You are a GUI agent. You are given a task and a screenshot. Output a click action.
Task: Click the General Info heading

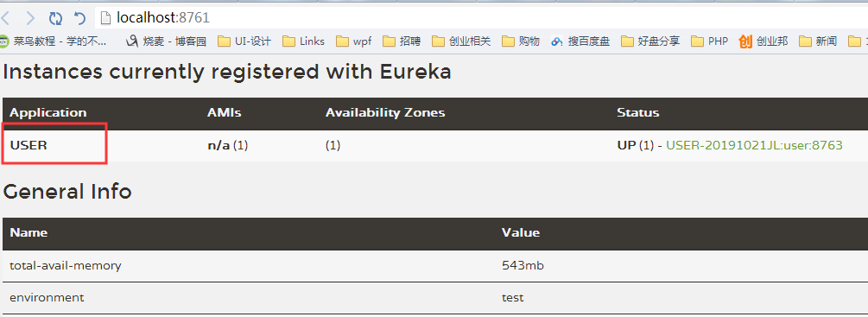67,192
